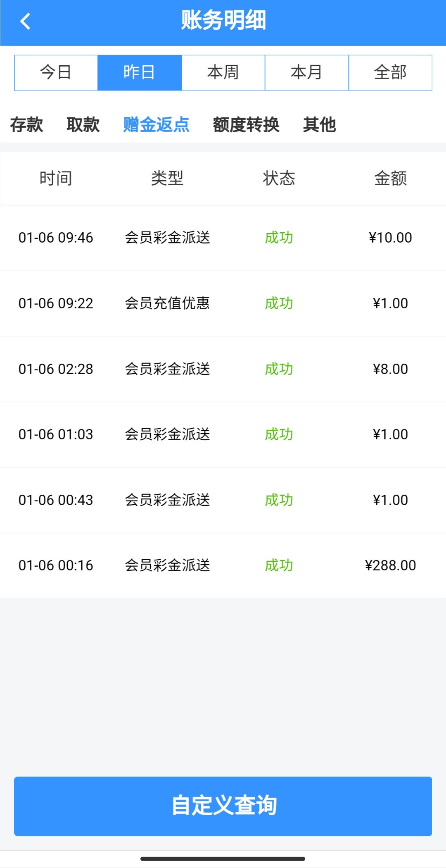Tap the 时间 column header

(x=56, y=179)
